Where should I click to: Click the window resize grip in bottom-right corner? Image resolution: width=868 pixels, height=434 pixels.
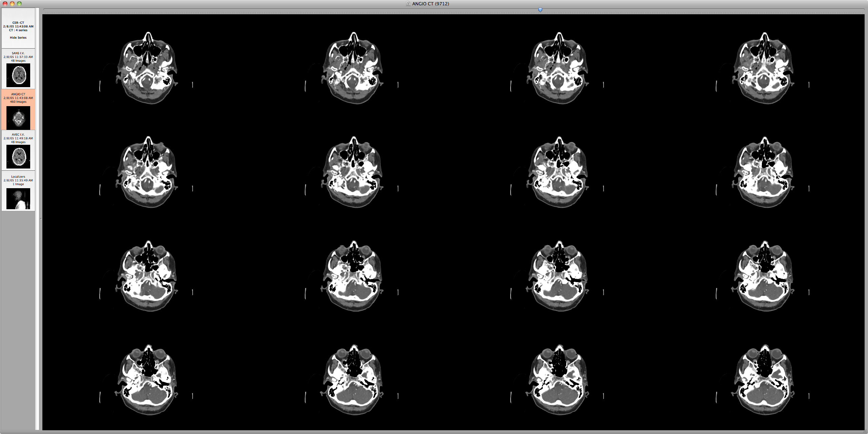[865, 431]
